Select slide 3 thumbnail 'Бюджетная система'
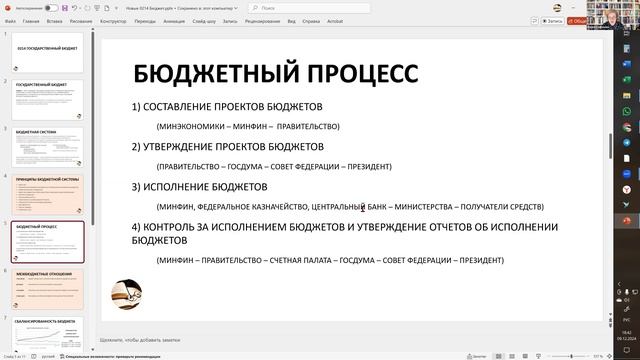Viewport: 640px width, 360px height. 47,147
